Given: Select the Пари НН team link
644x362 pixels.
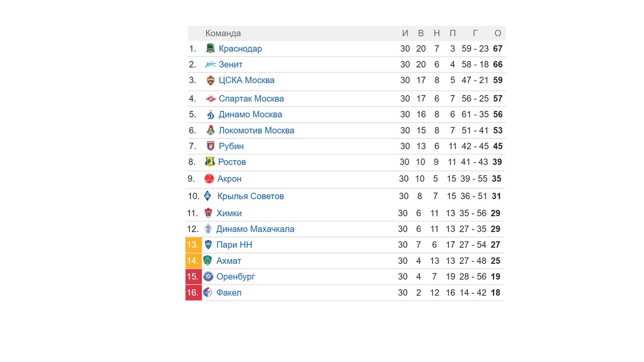Looking at the screenshot, I should [x=235, y=245].
